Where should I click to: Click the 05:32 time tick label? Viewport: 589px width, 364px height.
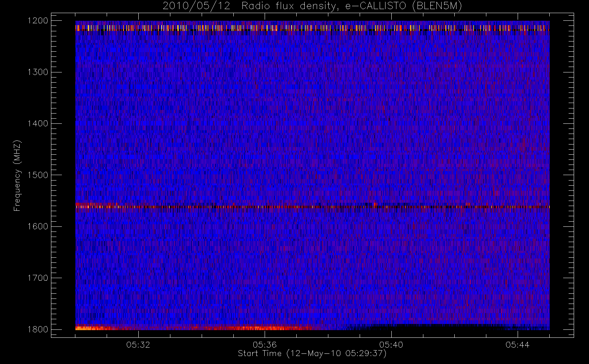138,345
